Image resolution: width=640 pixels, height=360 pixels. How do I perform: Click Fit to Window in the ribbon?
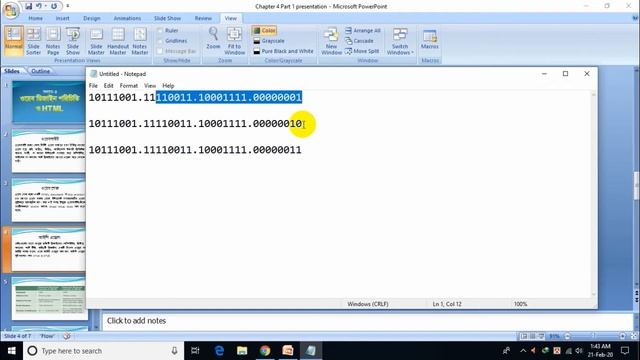point(235,40)
